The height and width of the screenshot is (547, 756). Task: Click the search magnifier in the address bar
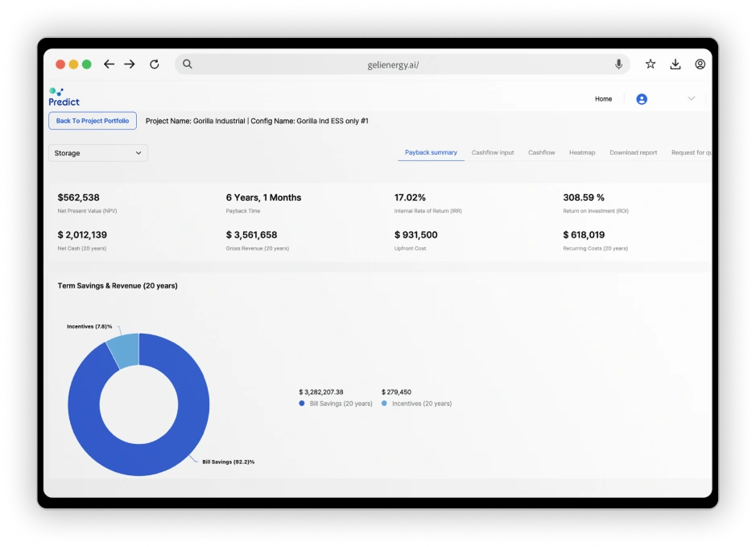coord(187,64)
